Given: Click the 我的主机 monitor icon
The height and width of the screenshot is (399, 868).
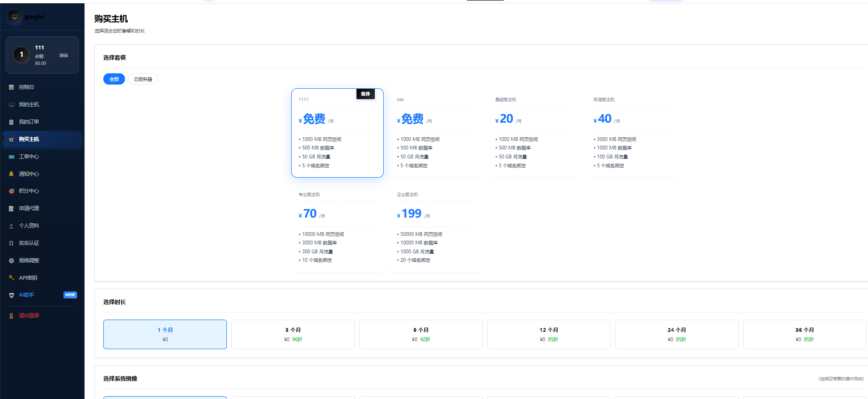Looking at the screenshot, I should click(x=11, y=105).
